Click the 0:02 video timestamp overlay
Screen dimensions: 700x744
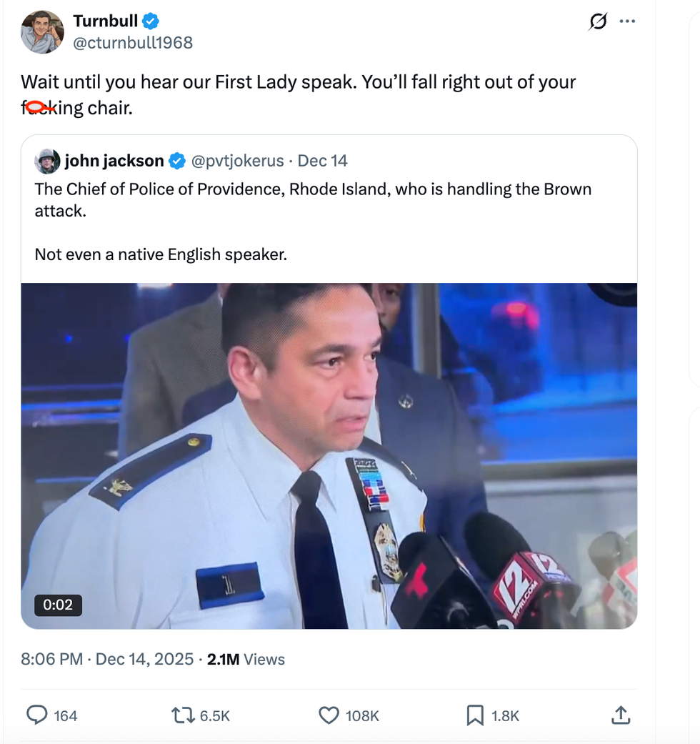[x=59, y=605]
